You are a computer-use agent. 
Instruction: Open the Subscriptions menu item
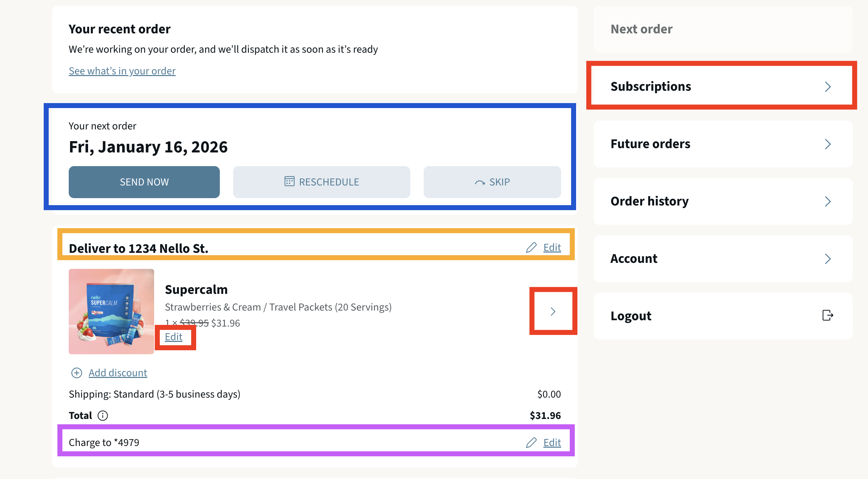click(x=650, y=87)
